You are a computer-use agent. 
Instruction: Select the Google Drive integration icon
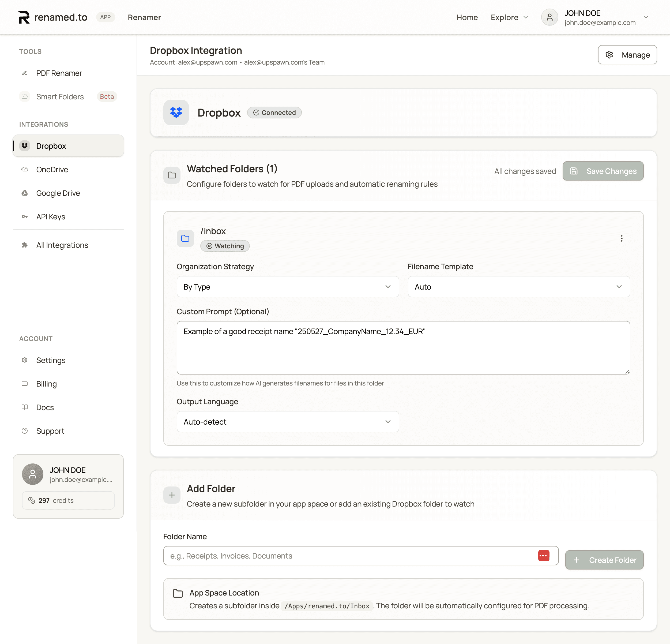tap(25, 193)
